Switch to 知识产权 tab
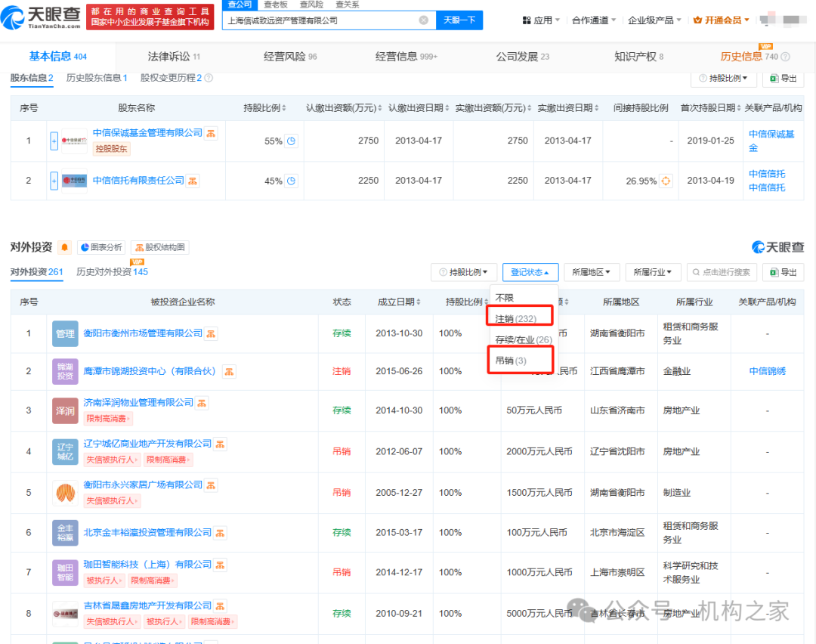This screenshot has height=644, width=816. (638, 57)
